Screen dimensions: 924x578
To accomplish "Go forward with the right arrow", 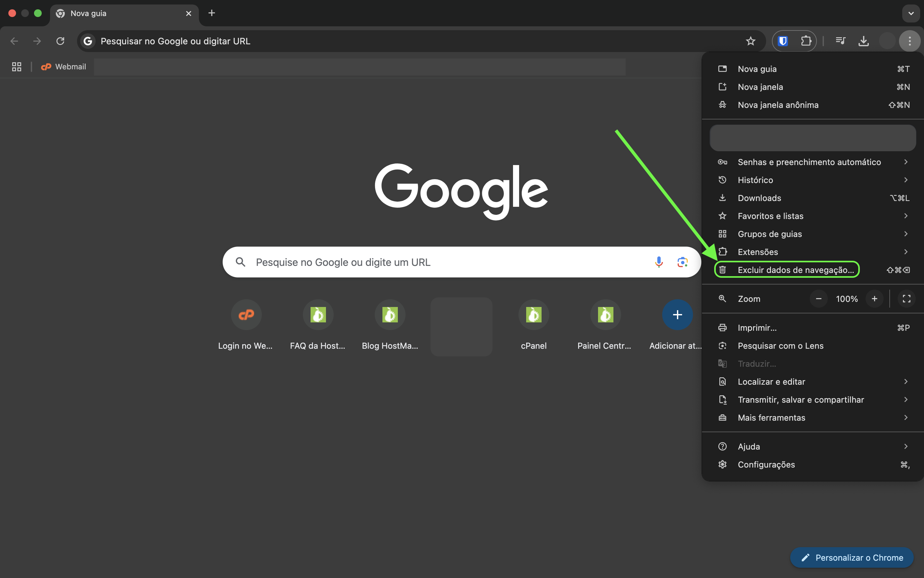I will pyautogui.click(x=37, y=41).
